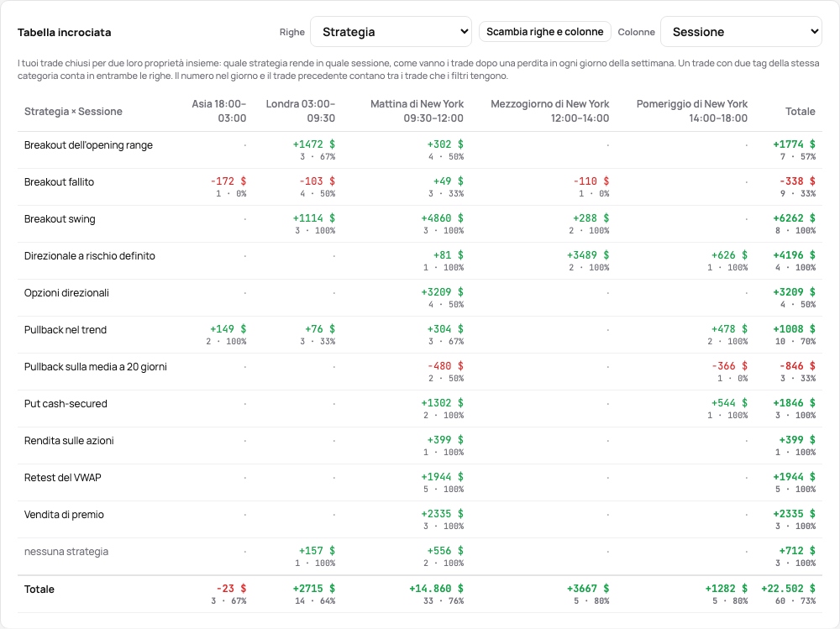Click the Londra 03:00–09:30 column header
Image resolution: width=840 pixels, height=629 pixels.
pos(301,111)
